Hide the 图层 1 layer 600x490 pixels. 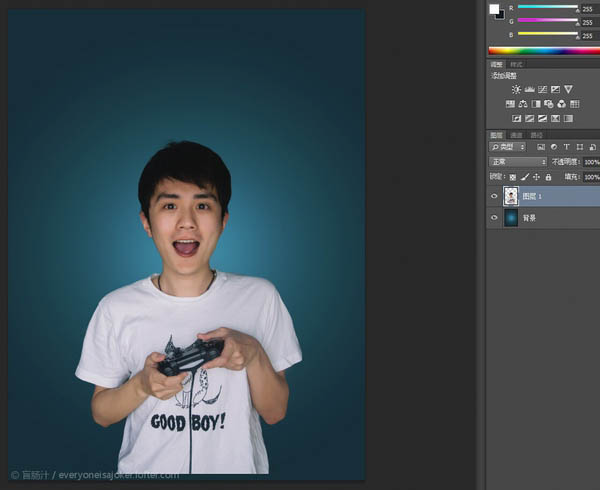tap(494, 196)
